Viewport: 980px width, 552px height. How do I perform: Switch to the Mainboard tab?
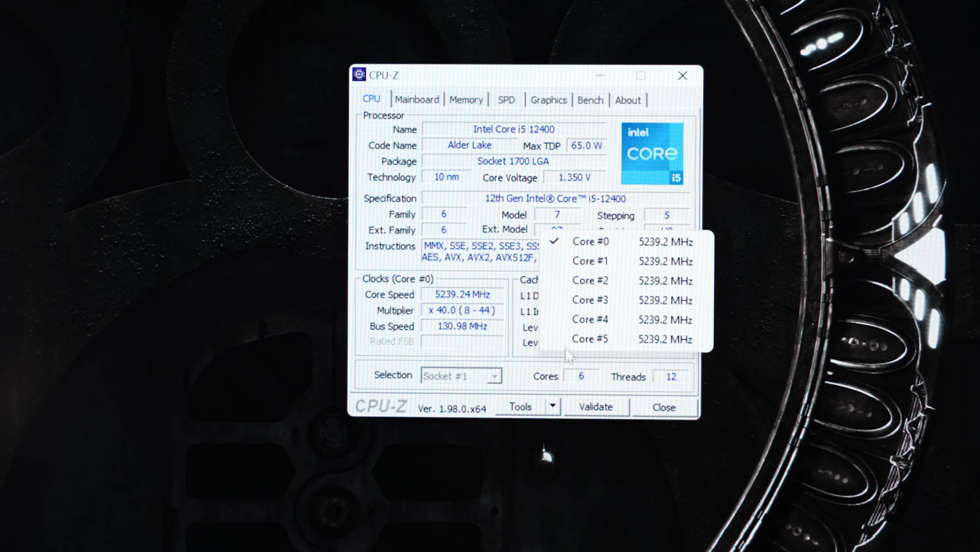point(417,99)
